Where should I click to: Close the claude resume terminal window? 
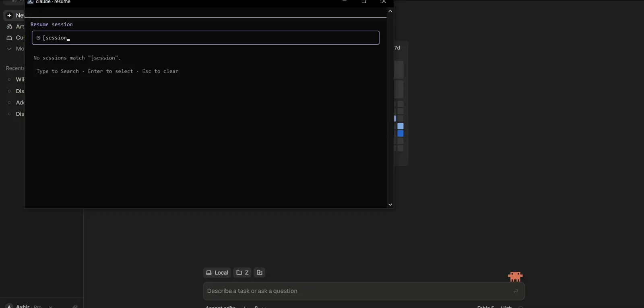click(384, 2)
